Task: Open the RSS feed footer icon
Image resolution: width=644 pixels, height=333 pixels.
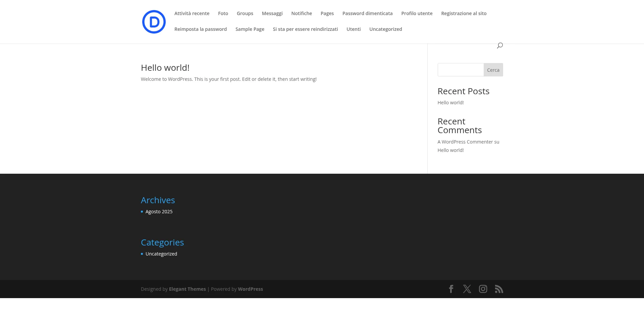Action: pyautogui.click(x=499, y=289)
